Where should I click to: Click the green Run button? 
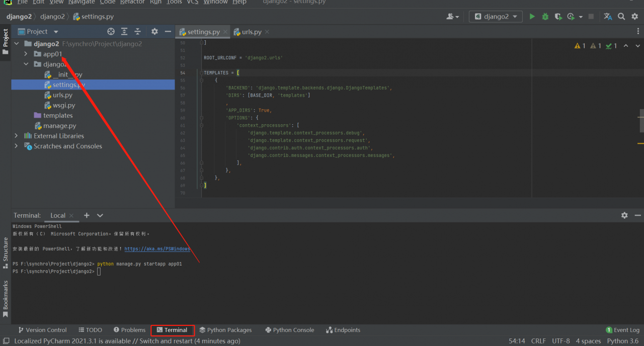[x=532, y=17]
